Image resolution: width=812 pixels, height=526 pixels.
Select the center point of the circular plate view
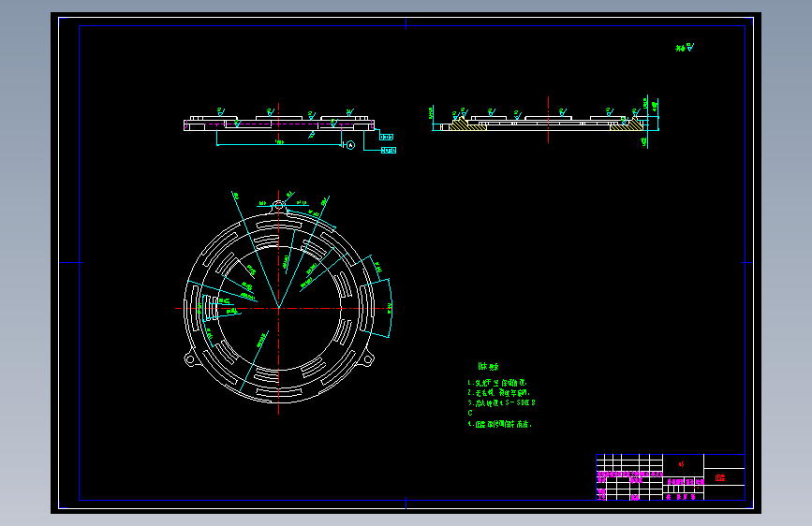pos(278,309)
